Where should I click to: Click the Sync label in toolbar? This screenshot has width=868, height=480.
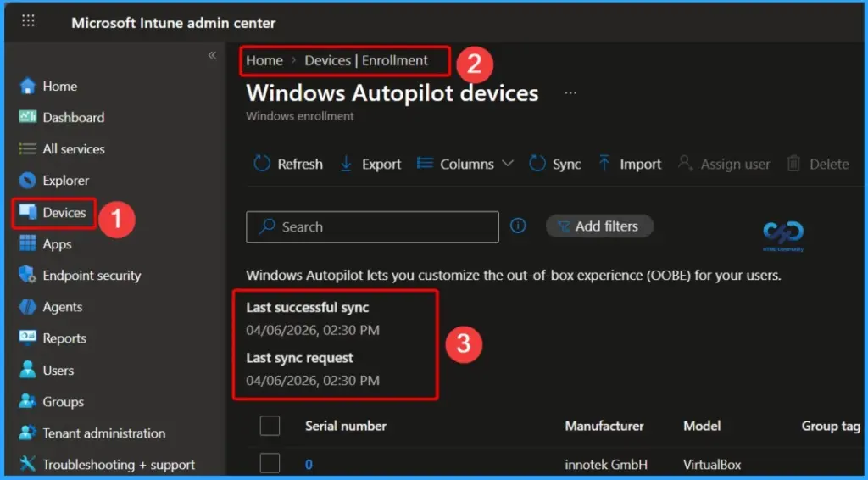tap(567, 165)
